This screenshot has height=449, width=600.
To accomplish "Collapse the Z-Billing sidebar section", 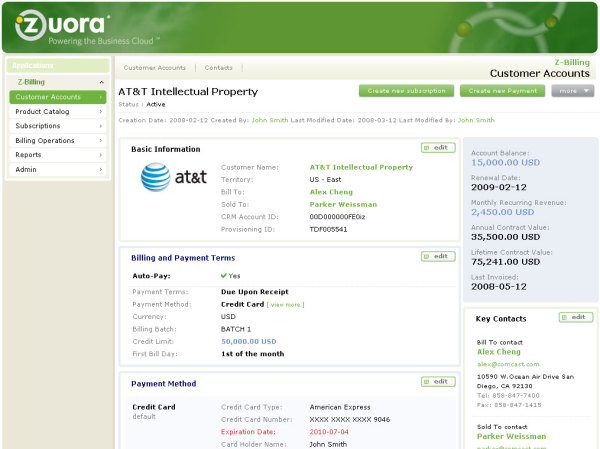I will click(101, 82).
